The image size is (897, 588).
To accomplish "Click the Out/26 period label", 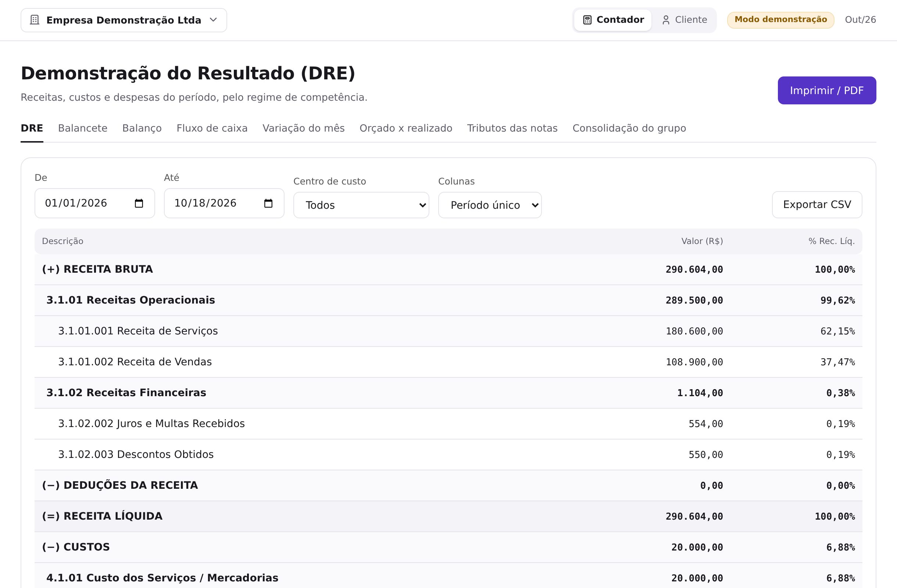I will pyautogui.click(x=860, y=20).
